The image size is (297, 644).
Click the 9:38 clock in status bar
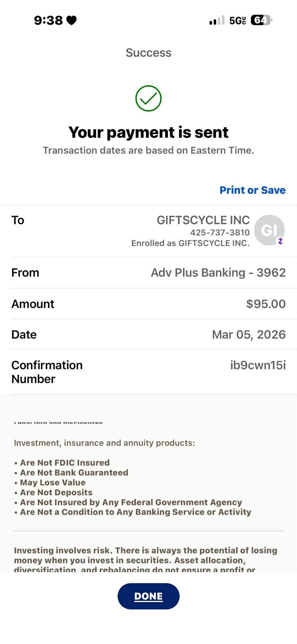tap(48, 20)
